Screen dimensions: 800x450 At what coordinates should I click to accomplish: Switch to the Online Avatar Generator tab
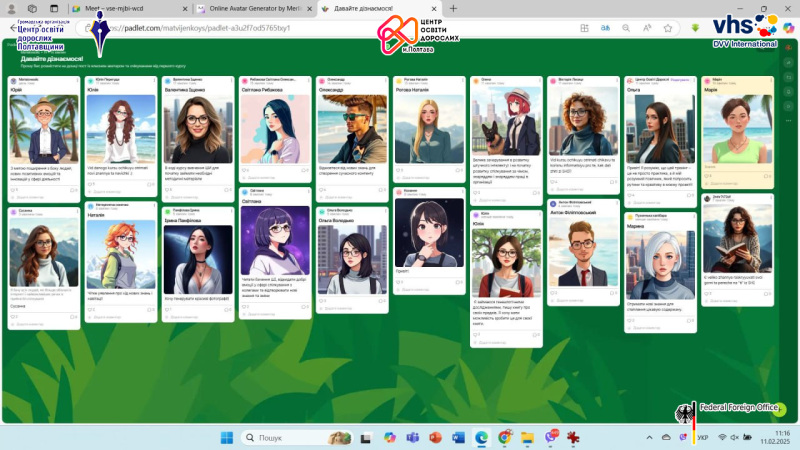249,8
